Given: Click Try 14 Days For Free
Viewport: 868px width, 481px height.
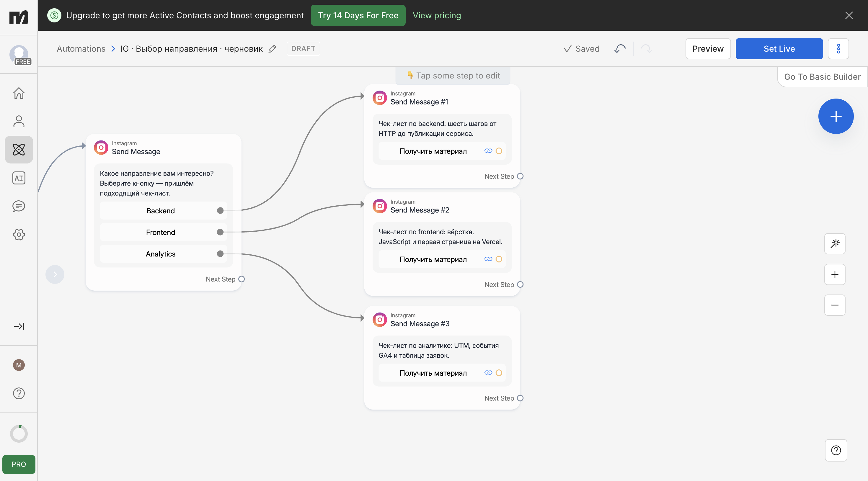Looking at the screenshot, I should pos(358,16).
